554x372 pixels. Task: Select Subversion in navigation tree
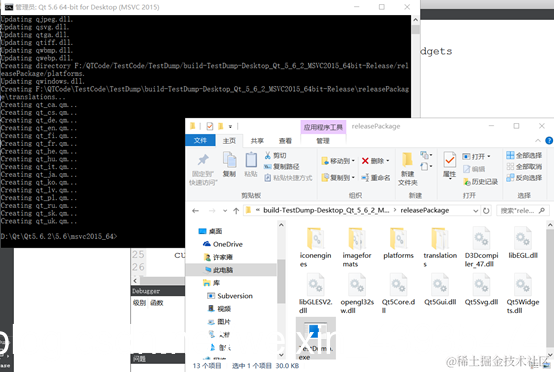(230, 296)
